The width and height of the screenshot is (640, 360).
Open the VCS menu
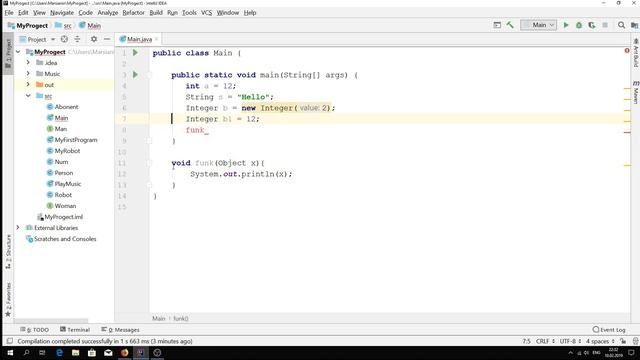[x=207, y=13]
